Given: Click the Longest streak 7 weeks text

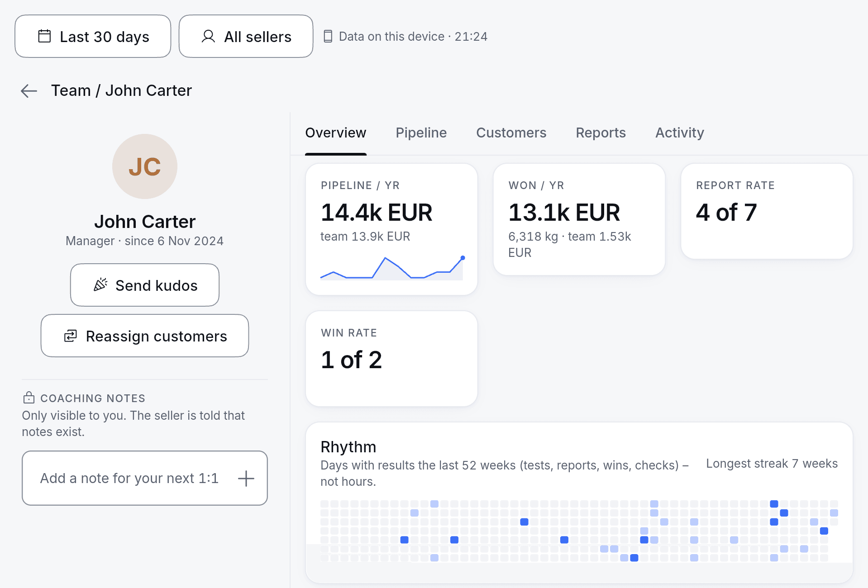Looking at the screenshot, I should pos(772,464).
